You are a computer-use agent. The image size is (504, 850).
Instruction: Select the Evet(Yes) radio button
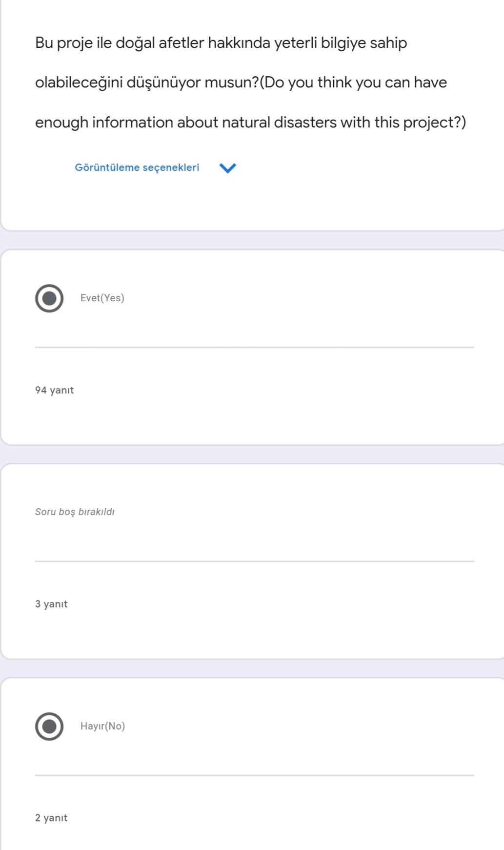[x=49, y=298]
